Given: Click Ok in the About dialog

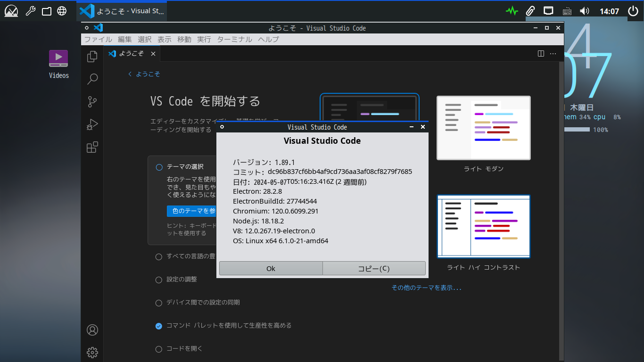Looking at the screenshot, I should pos(271,268).
